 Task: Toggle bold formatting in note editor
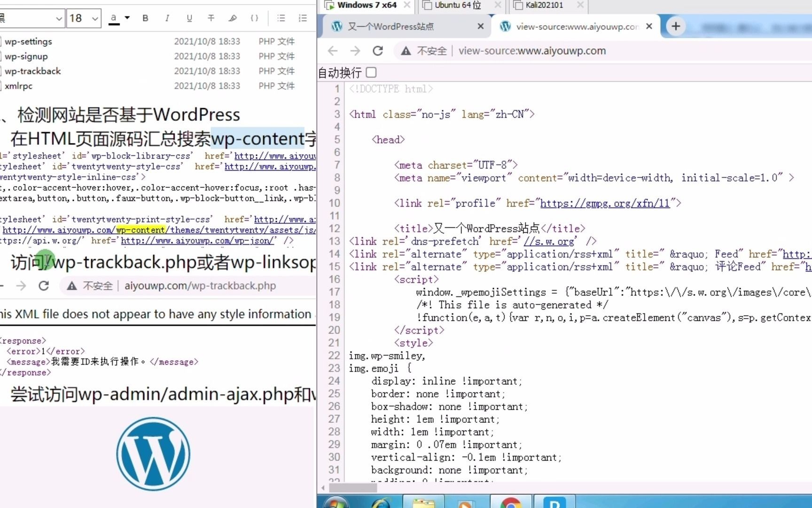[x=145, y=18]
